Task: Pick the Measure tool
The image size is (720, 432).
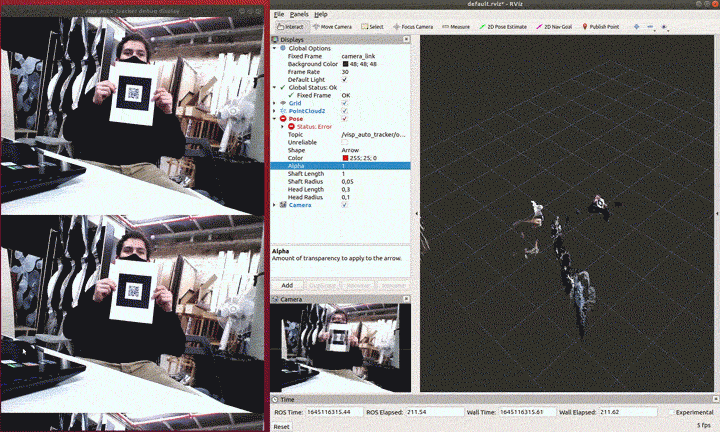Action: tap(457, 27)
